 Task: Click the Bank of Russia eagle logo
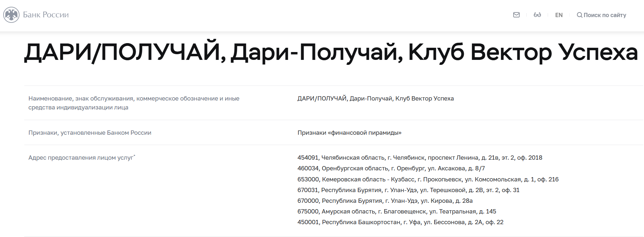tap(11, 15)
